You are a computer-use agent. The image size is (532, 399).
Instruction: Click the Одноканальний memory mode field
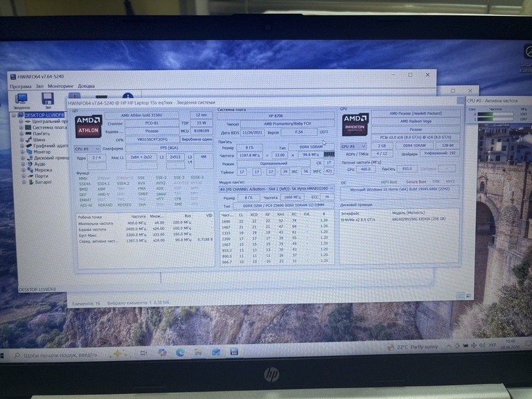click(x=274, y=163)
